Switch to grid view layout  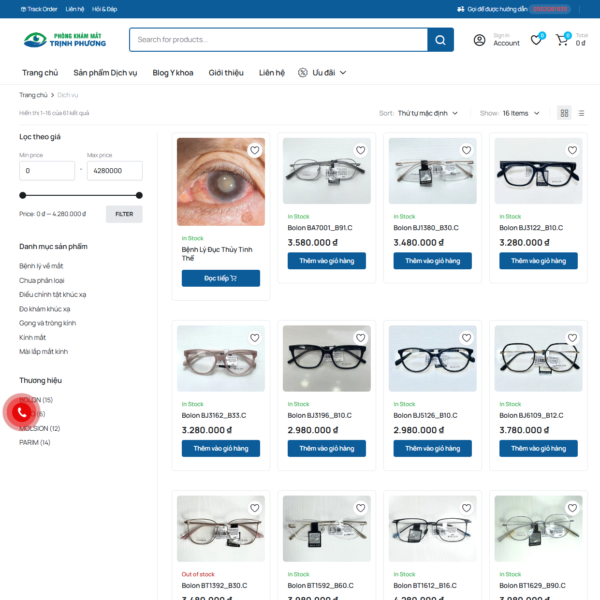pyautogui.click(x=564, y=113)
